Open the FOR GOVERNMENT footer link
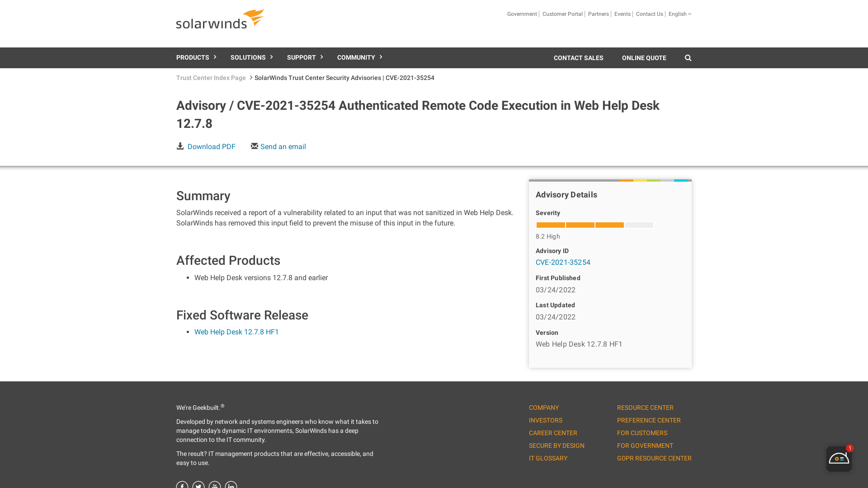Screen dimensions: 868x488 tap(645, 446)
